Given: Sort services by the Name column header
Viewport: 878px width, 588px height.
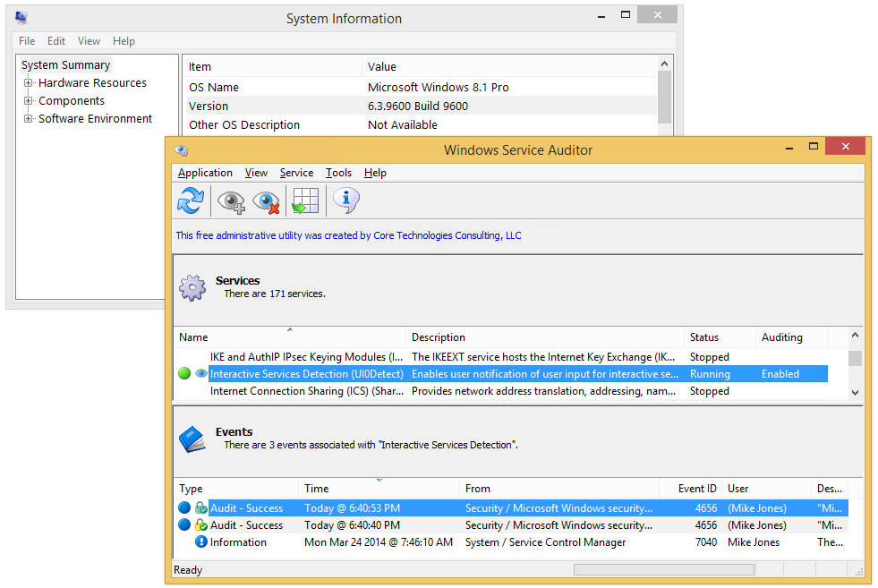Looking at the screenshot, I should coord(289,337).
